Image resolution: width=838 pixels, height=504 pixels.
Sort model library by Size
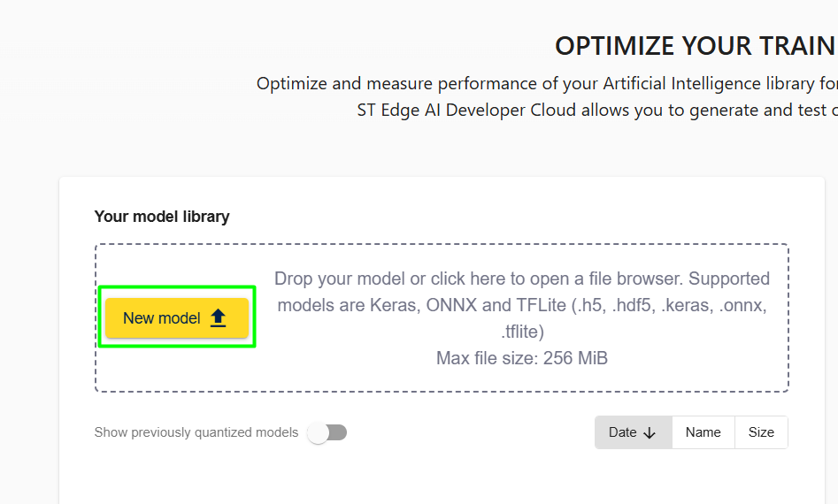click(761, 432)
